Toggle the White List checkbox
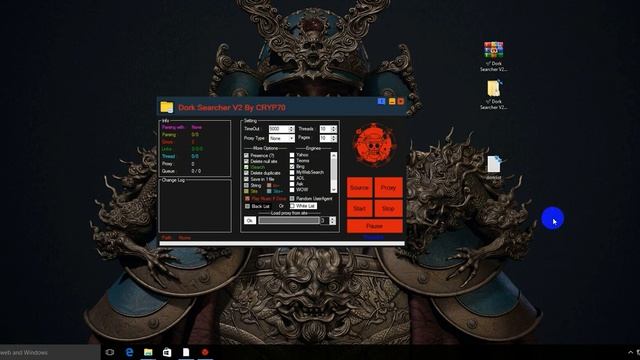640x360 pixels. click(x=292, y=205)
